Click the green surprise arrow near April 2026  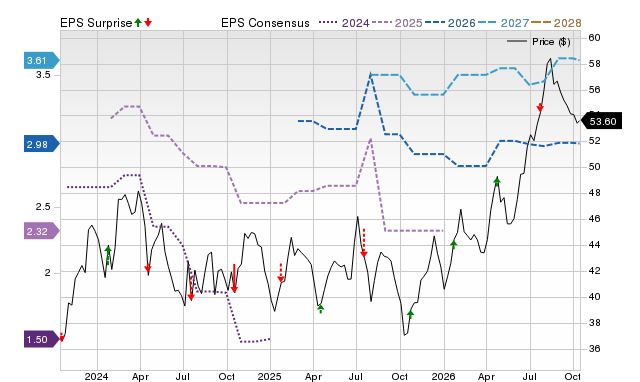[497, 181]
